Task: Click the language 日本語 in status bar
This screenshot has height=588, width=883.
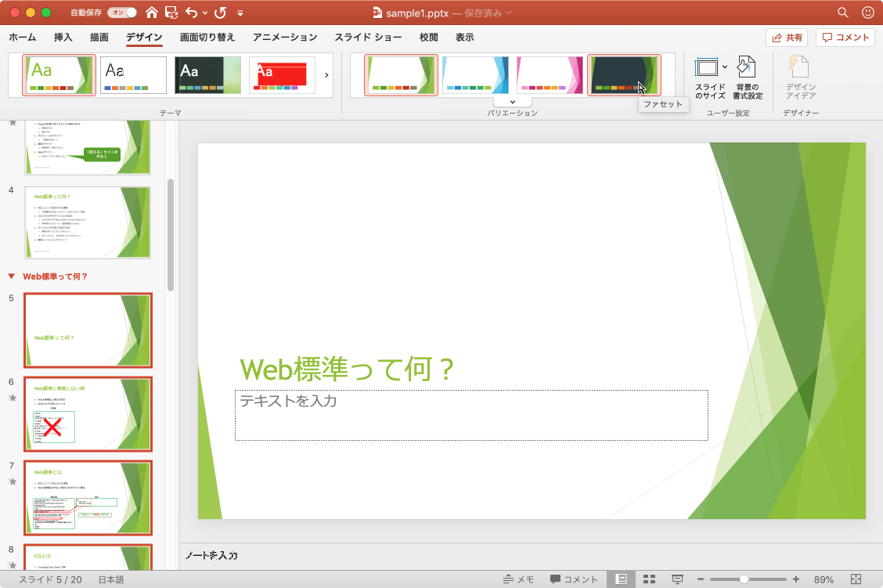Action: point(111,579)
